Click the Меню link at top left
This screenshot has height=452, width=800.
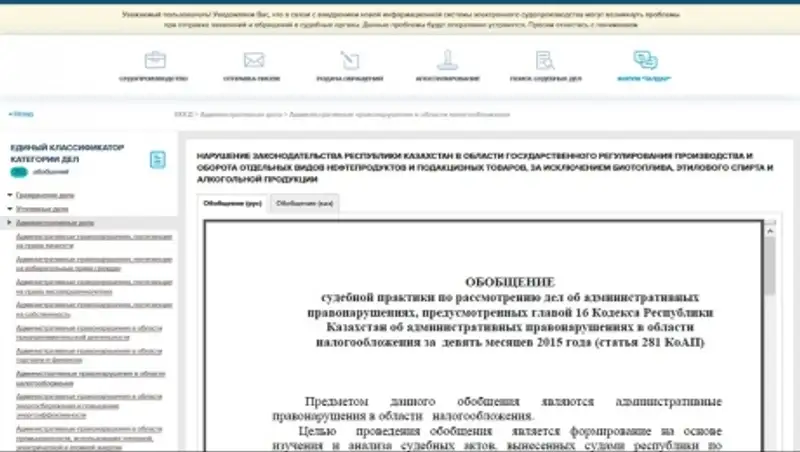(21, 114)
